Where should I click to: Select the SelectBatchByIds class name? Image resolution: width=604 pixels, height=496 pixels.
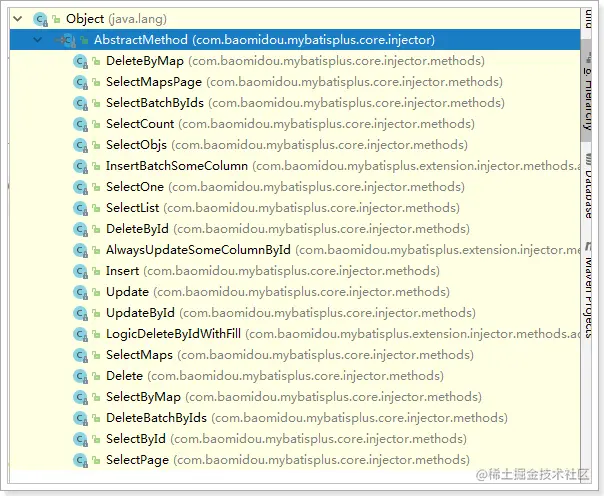(155, 103)
